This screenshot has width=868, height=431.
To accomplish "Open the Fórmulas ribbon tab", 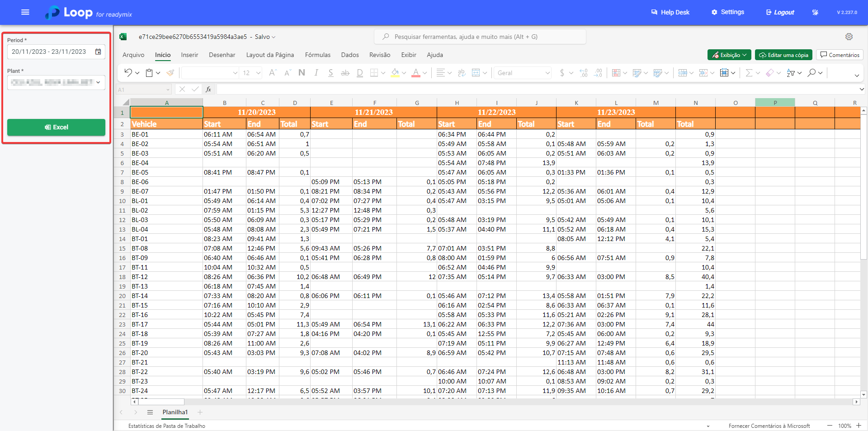I will tap(317, 55).
